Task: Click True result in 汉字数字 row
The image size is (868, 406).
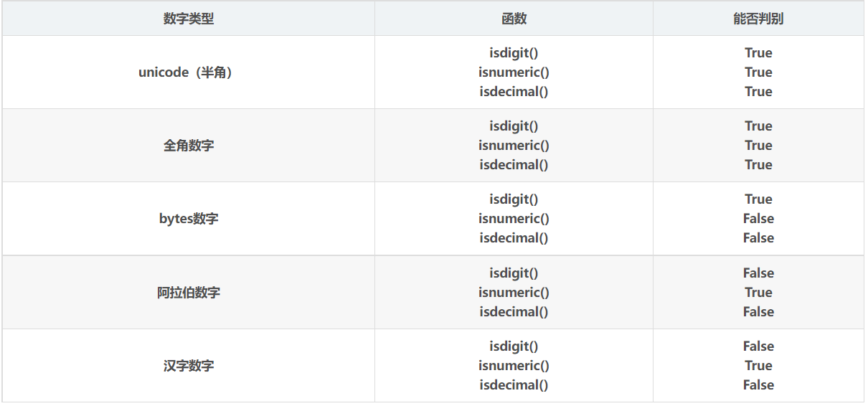Action: click(758, 366)
